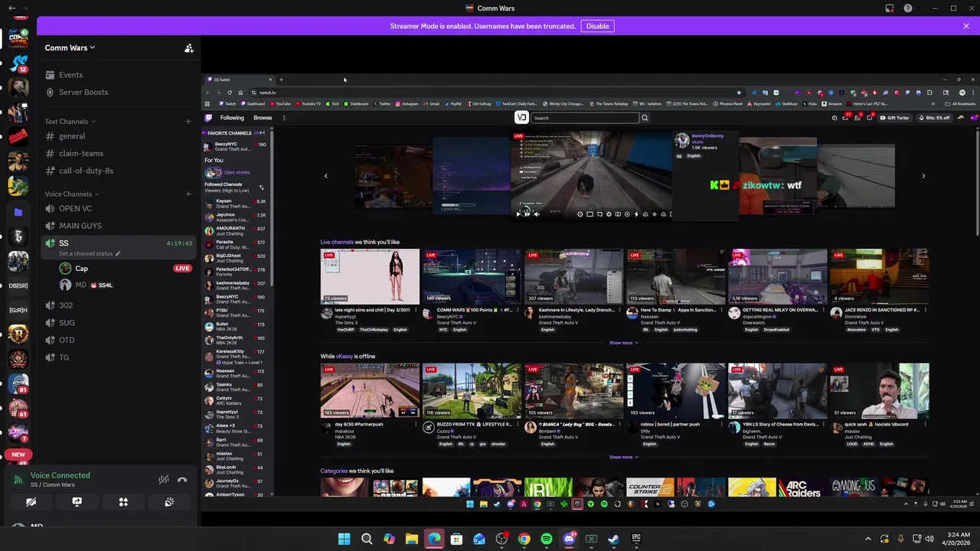This screenshot has height=551, width=980.
Task: Open a new browser tab with plus
Action: (281, 80)
